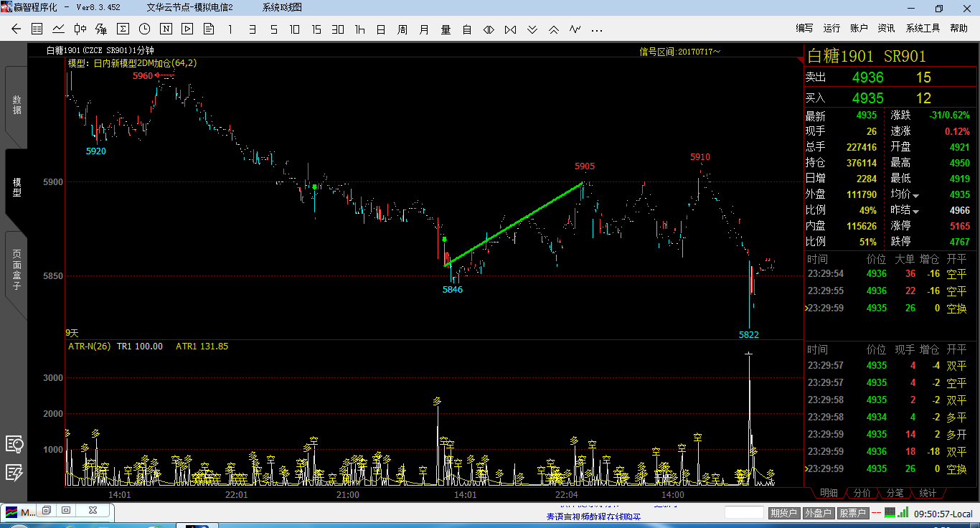Click the play button toolbar icon
The height and width of the screenshot is (528, 980).
tap(188, 29)
